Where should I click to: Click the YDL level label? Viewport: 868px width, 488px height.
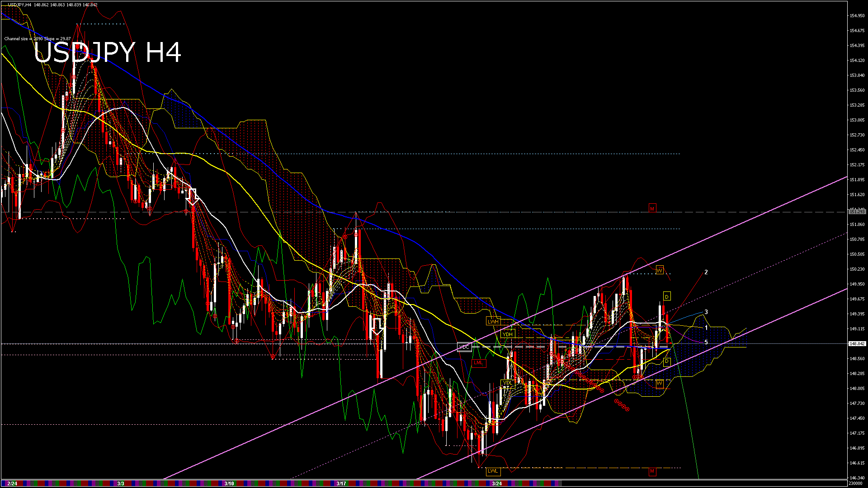click(x=507, y=383)
